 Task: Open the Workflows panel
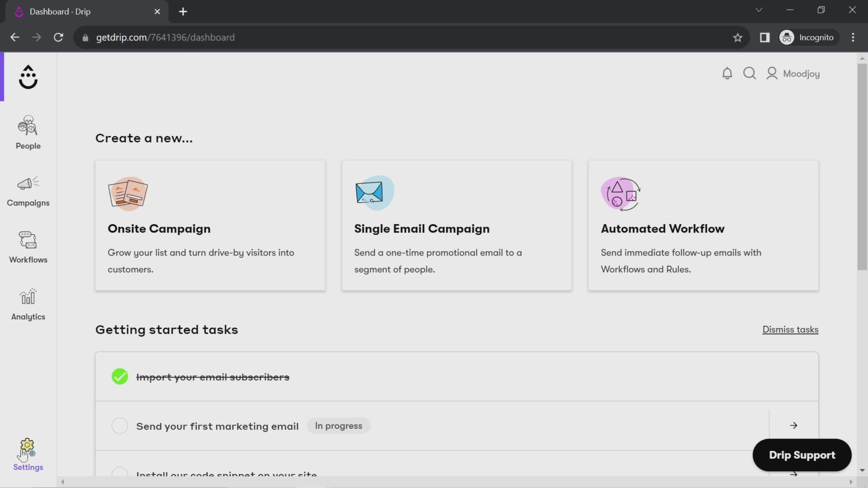(28, 246)
